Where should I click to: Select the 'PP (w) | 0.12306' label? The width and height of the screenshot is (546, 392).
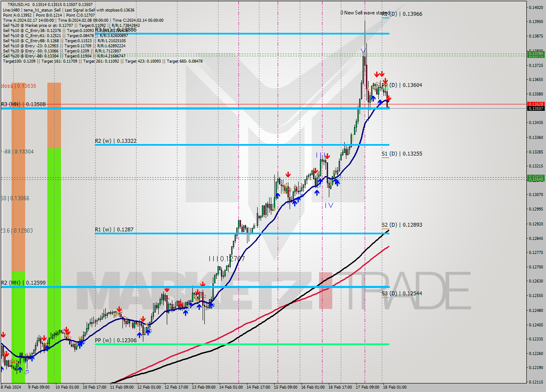(116, 340)
